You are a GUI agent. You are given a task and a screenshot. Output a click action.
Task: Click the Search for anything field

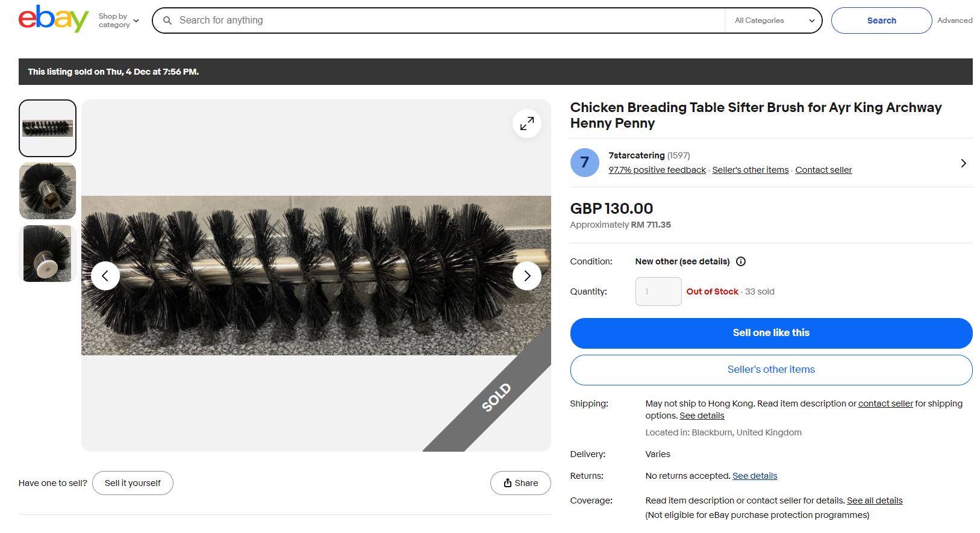(x=446, y=20)
